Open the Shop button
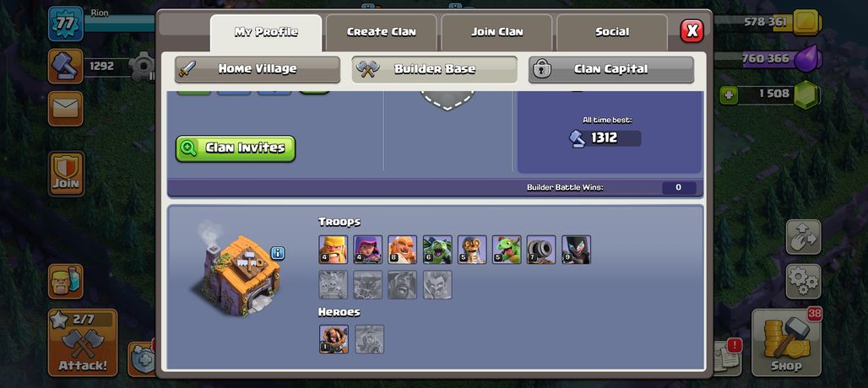 point(786,342)
